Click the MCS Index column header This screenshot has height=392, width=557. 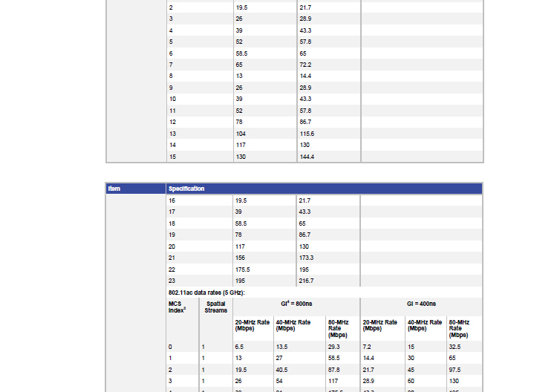(x=177, y=307)
